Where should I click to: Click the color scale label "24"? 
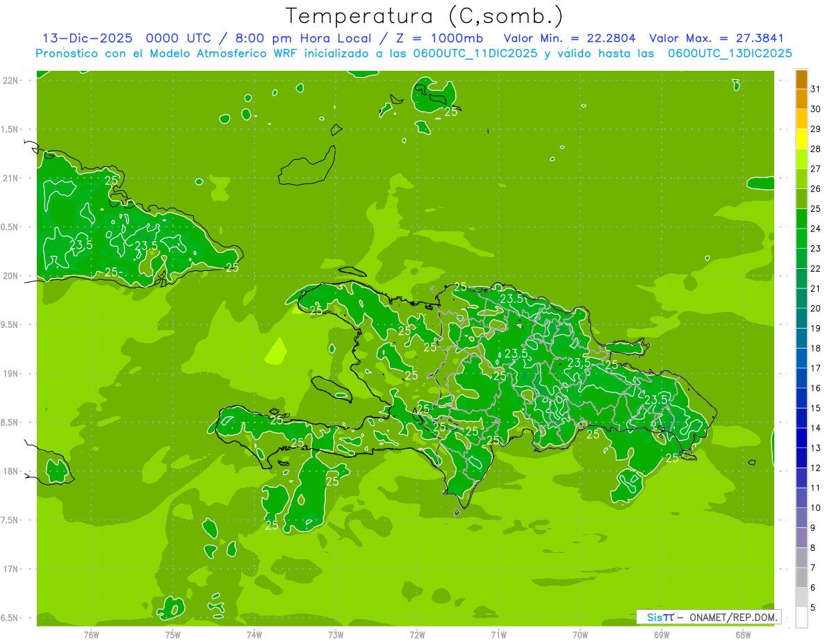tap(815, 229)
